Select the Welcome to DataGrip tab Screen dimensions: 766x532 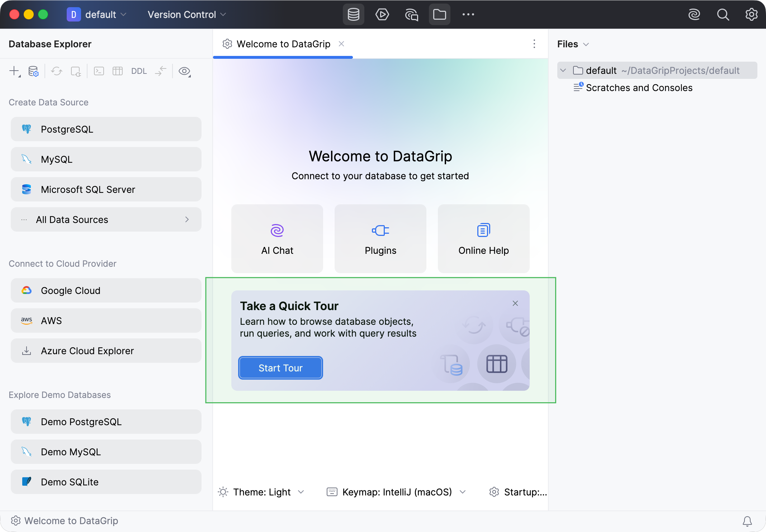(283, 44)
